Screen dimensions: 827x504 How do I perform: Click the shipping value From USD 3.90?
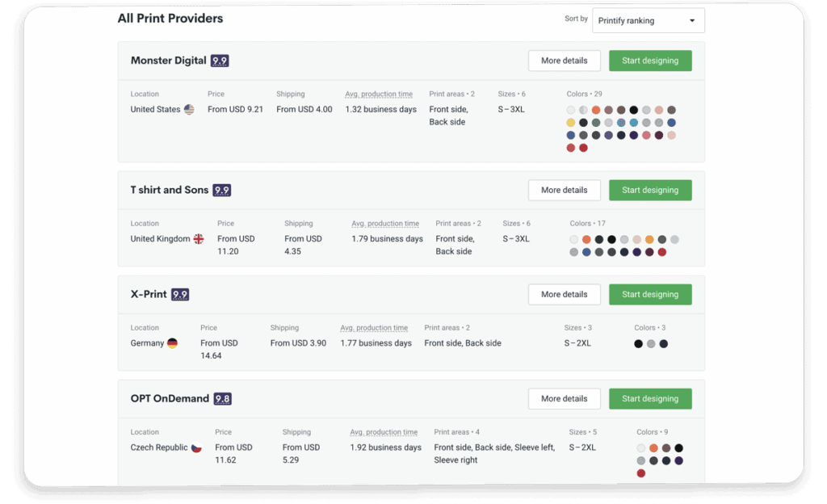coord(299,344)
